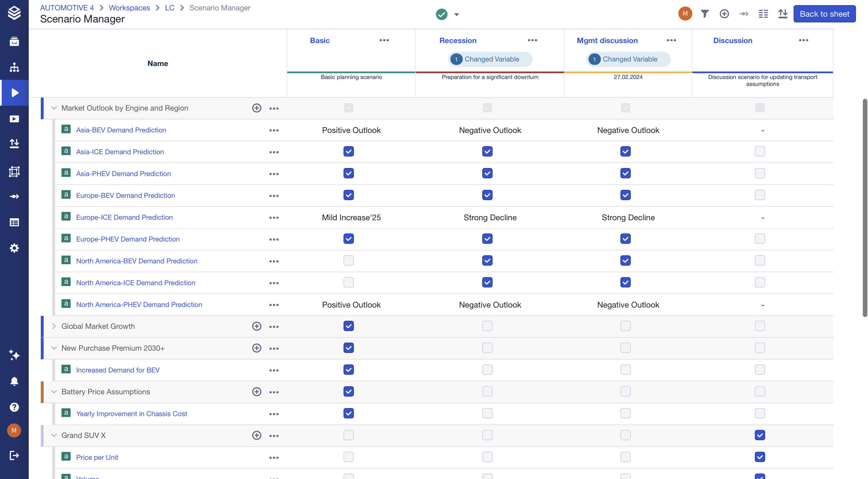Add variable to Grand SUV X group
This screenshot has width=868, height=479.
click(x=257, y=435)
